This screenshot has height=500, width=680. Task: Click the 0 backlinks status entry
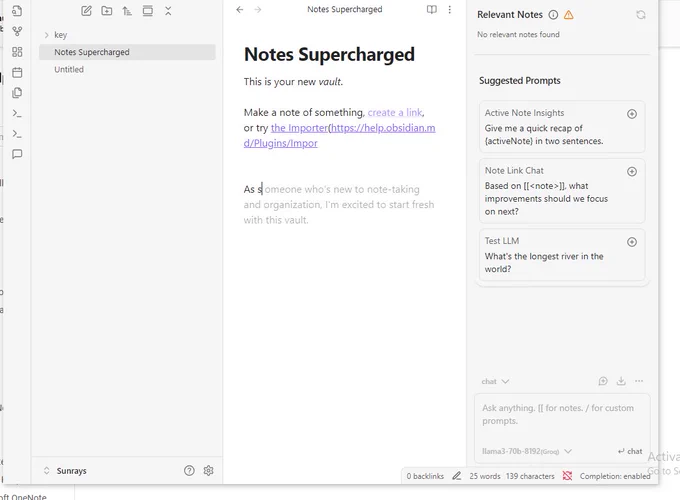click(425, 476)
